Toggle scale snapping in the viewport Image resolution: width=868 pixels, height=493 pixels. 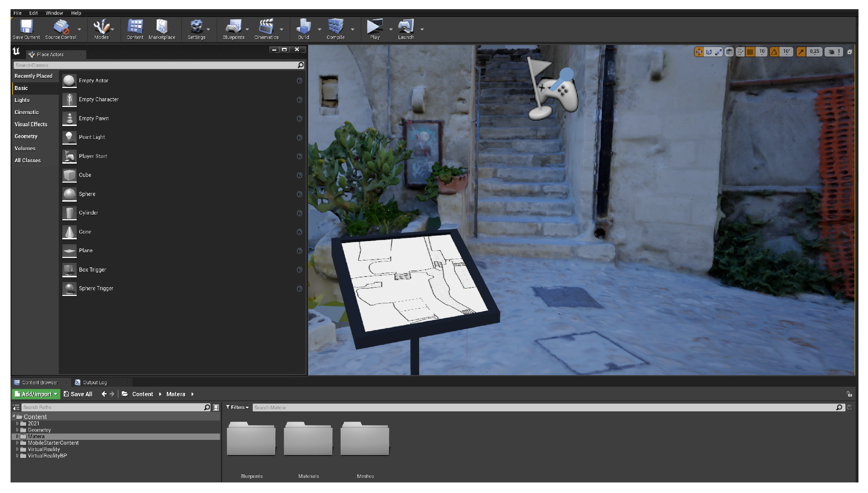pos(801,52)
